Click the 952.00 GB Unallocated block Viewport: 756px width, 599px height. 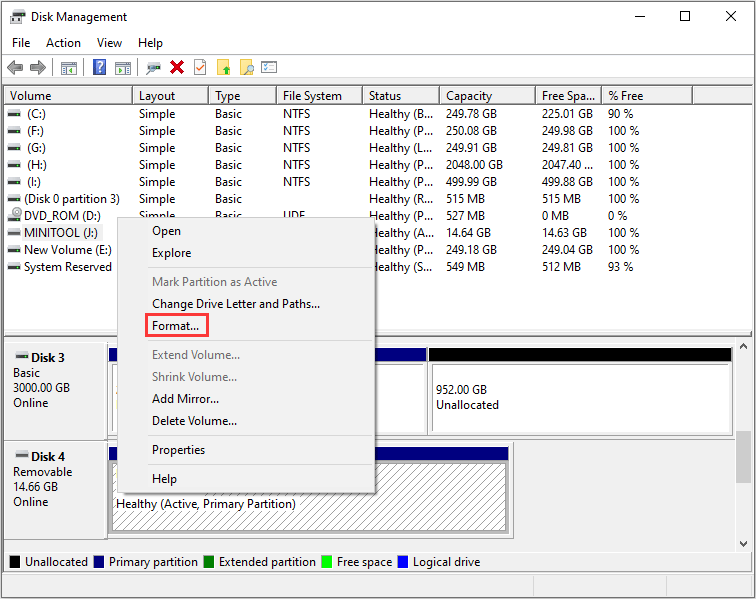(580, 397)
